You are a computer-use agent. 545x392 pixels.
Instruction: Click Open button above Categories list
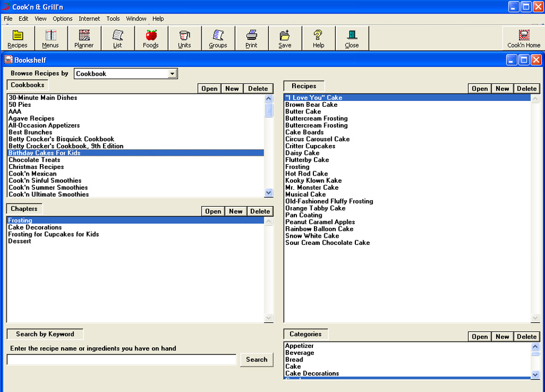[x=480, y=337]
